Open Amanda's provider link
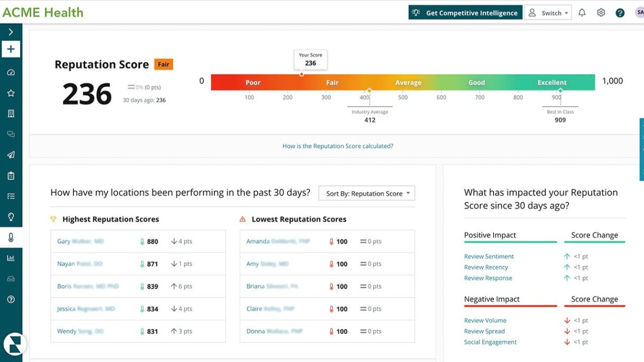Screen dimensions: 644x362 (x=278, y=242)
